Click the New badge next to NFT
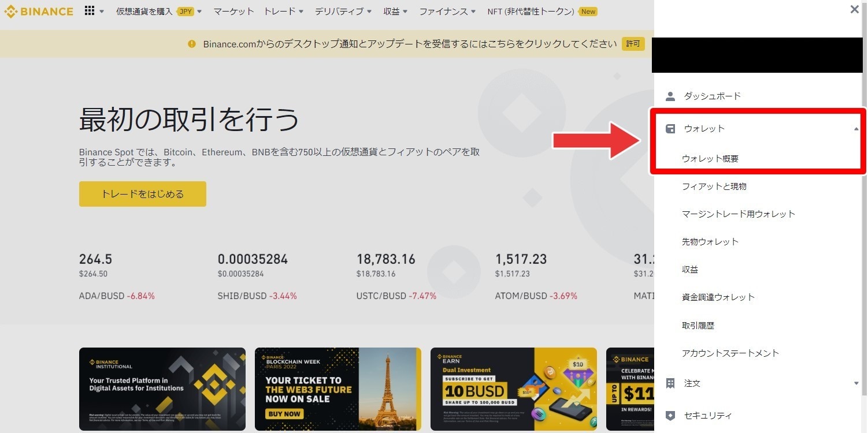This screenshot has width=868, height=433. (588, 12)
